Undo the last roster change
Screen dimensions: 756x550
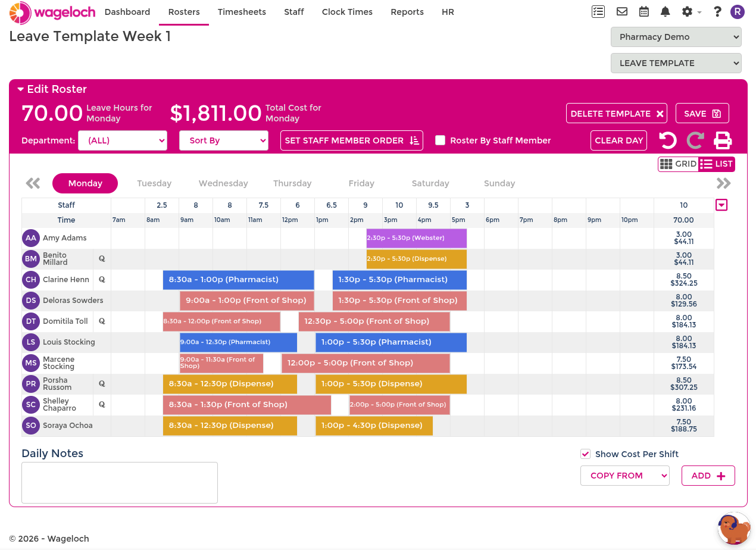668,140
